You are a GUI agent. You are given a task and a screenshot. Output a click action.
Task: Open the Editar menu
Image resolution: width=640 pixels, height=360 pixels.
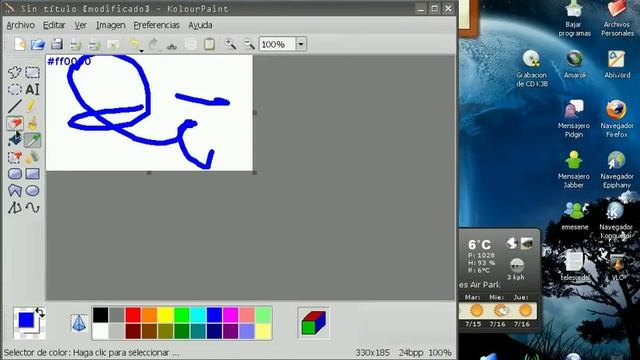coord(54,25)
